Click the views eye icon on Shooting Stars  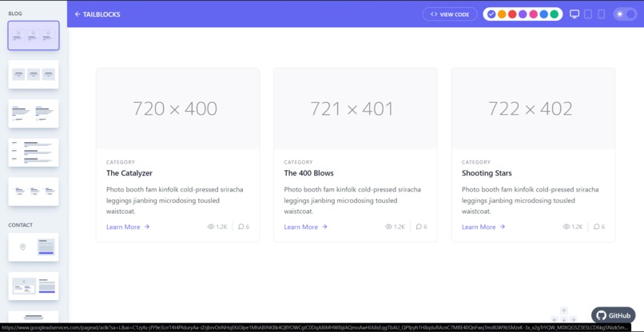566,227
